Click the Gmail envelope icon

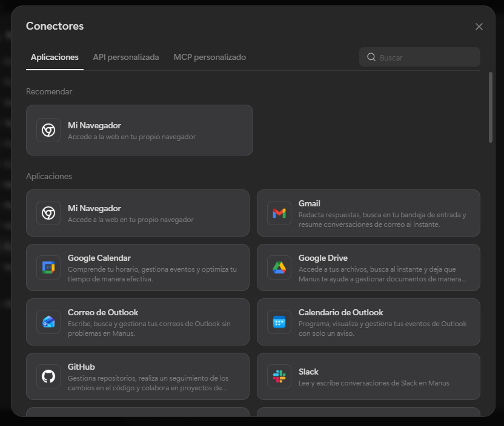(279, 213)
